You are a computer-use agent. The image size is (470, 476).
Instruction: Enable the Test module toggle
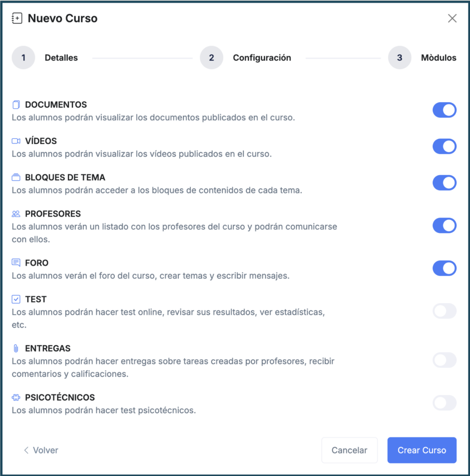pyautogui.click(x=444, y=311)
